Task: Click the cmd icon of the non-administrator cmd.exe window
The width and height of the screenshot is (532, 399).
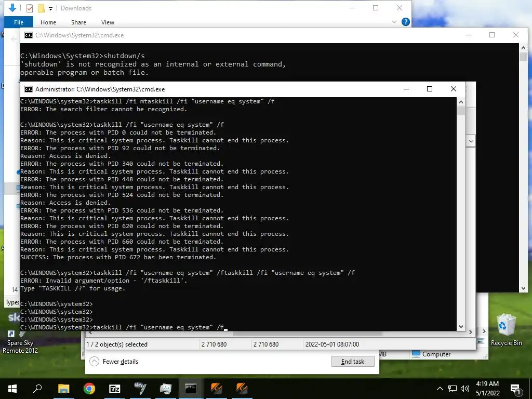Action: [29, 35]
